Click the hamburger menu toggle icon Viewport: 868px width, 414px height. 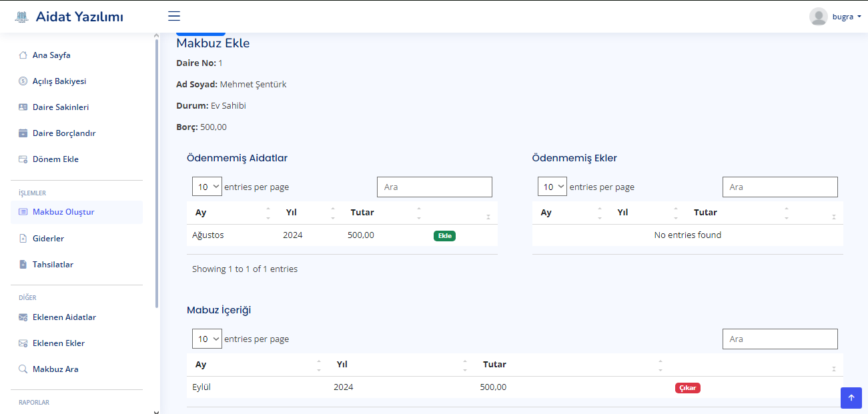pyautogui.click(x=174, y=17)
